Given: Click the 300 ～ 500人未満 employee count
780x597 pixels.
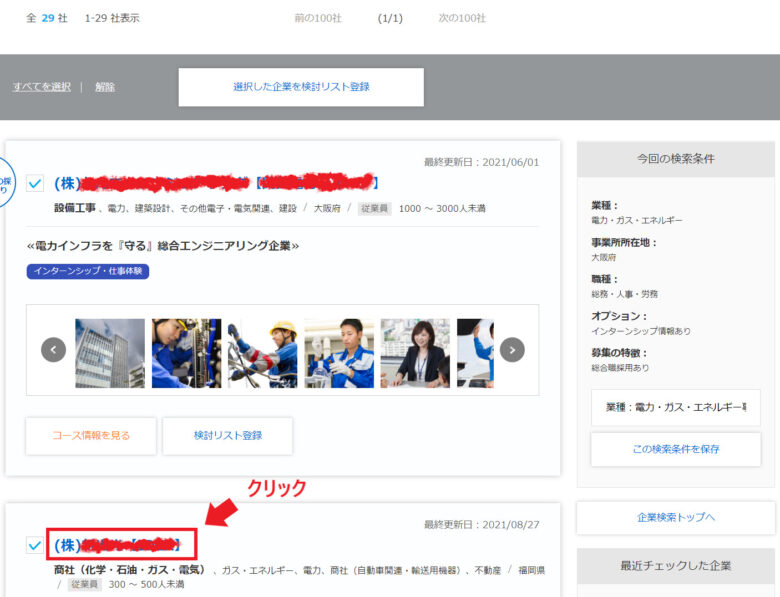Looking at the screenshot, I should pyautogui.click(x=146, y=584).
